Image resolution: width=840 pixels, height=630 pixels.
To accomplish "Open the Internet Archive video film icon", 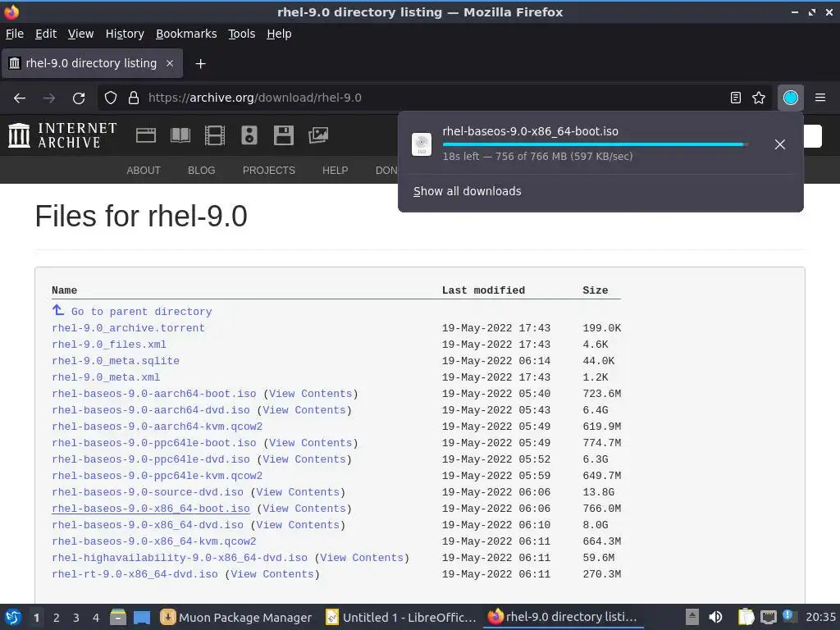I will 215,135.
